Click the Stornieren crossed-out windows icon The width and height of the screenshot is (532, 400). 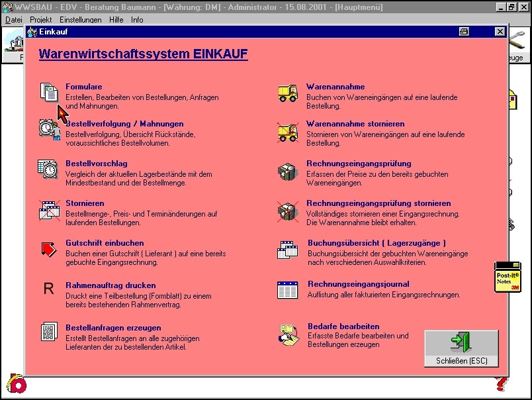coord(50,211)
